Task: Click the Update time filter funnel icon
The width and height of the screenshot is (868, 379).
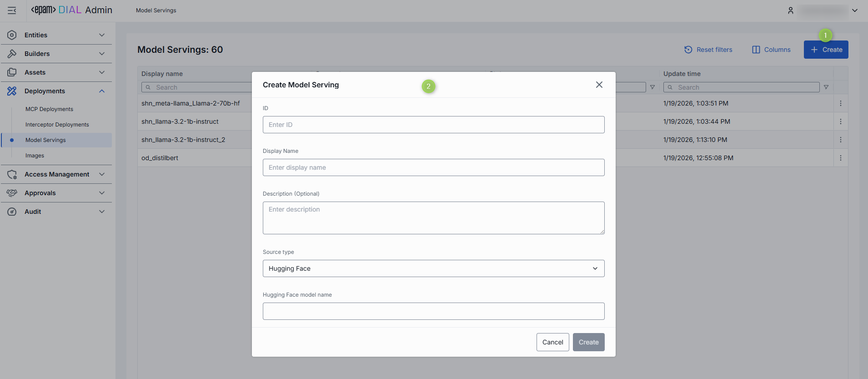Action: (x=826, y=87)
